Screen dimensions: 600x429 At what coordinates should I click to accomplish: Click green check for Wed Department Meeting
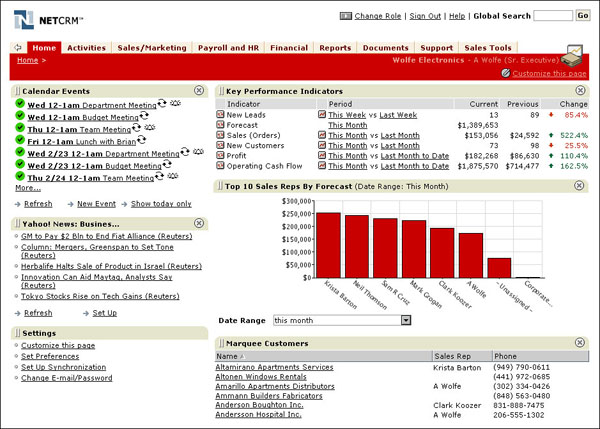point(20,103)
